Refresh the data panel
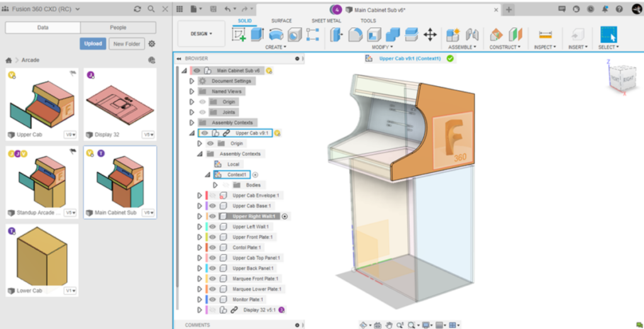The width and height of the screenshot is (644, 329). click(138, 9)
